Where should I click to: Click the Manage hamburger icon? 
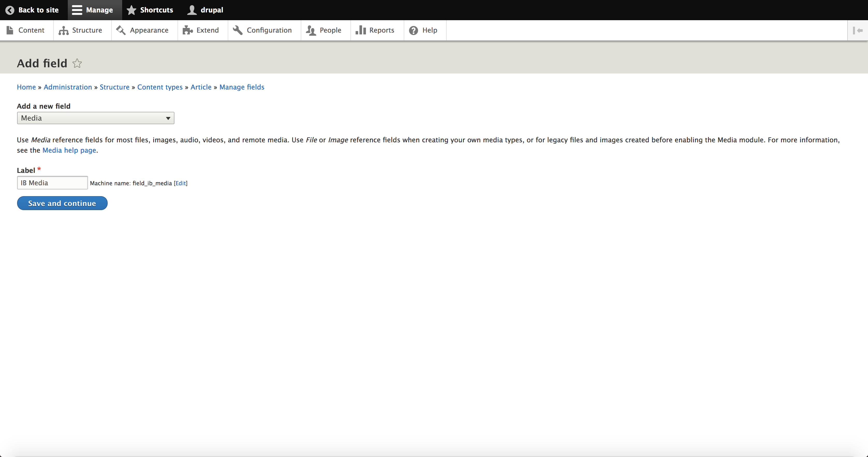point(77,10)
